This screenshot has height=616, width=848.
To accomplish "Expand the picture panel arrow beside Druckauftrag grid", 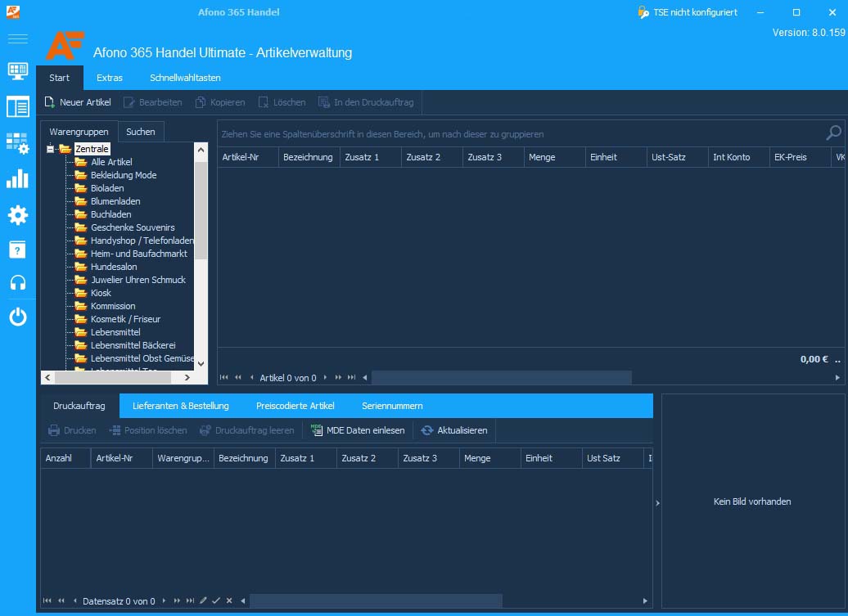I will [657, 502].
